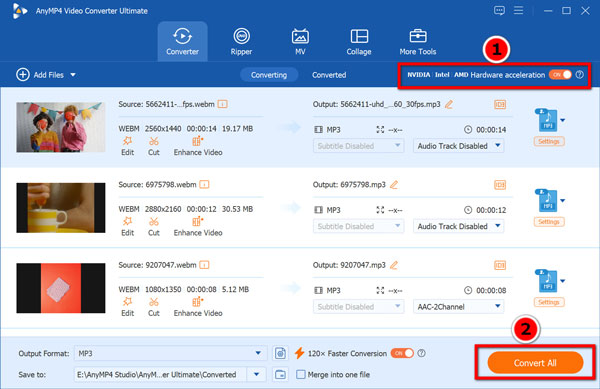Enhance Video for 9207047.webm
Image resolution: width=600 pixels, height=389 pixels.
[198, 307]
